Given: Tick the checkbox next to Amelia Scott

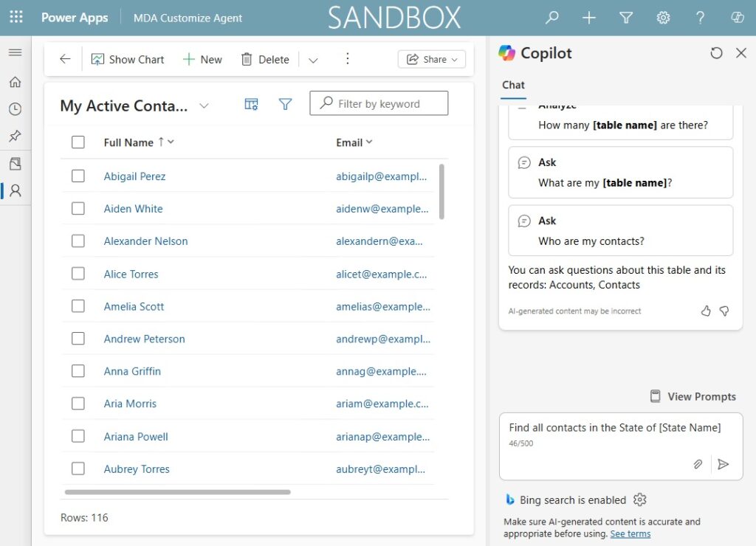Looking at the screenshot, I should [78, 306].
